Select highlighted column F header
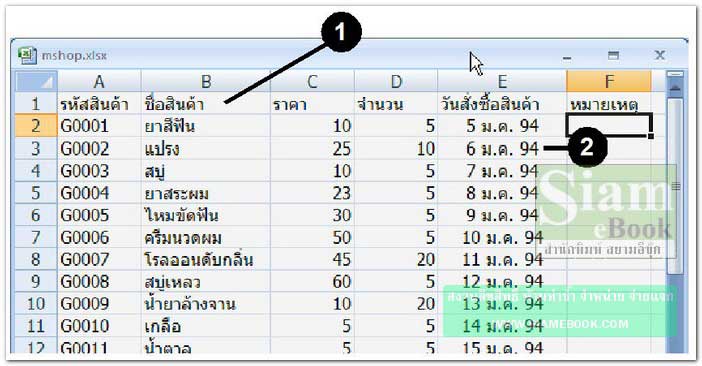Image resolution: width=702 pixels, height=366 pixels. tap(609, 81)
